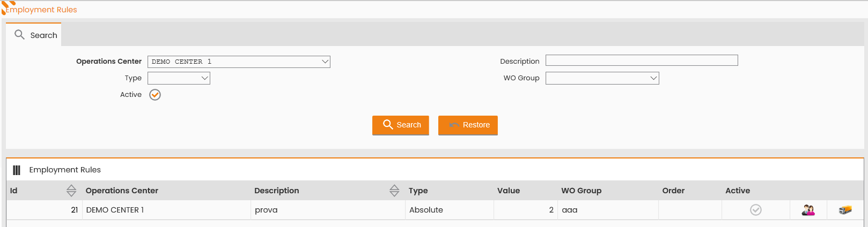Click the columns icon beside Employment Rules

17,170
